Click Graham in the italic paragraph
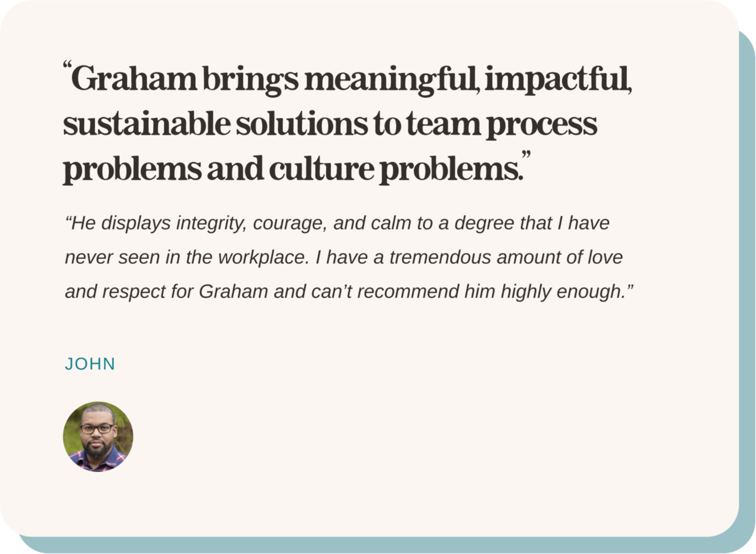The width and height of the screenshot is (756, 554). click(233, 292)
